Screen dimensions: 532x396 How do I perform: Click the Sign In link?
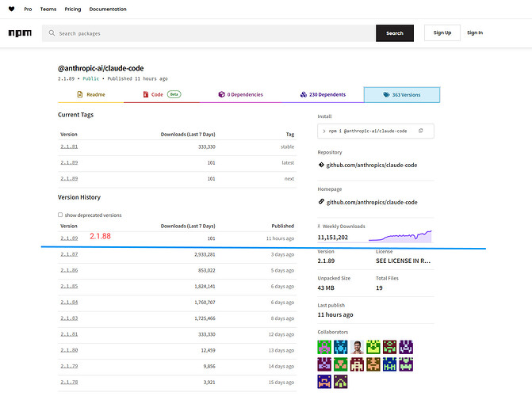(475, 33)
